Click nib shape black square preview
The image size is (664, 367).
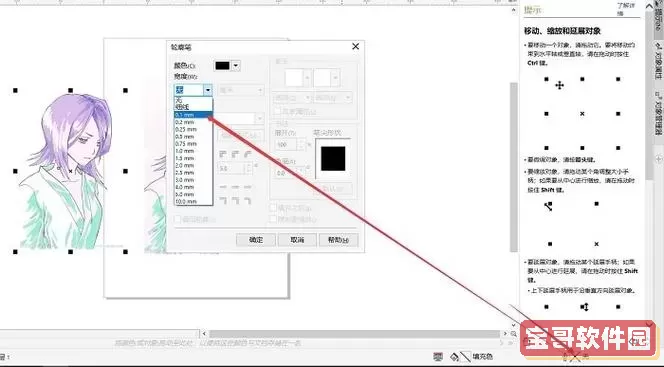333,159
